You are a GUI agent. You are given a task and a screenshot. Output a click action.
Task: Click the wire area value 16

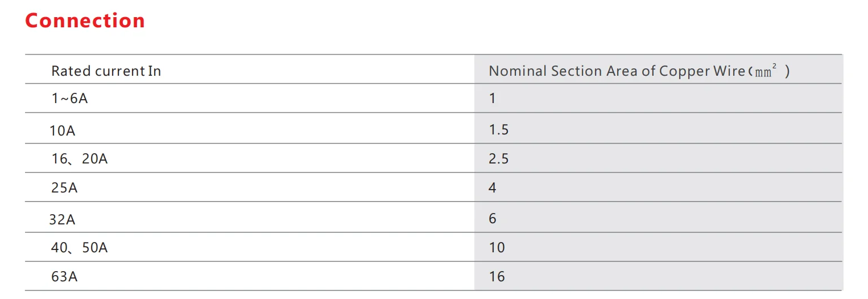click(x=497, y=277)
